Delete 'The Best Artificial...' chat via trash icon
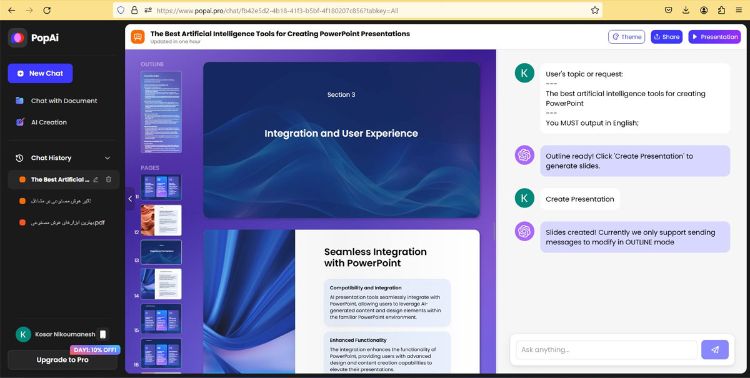 coord(109,179)
